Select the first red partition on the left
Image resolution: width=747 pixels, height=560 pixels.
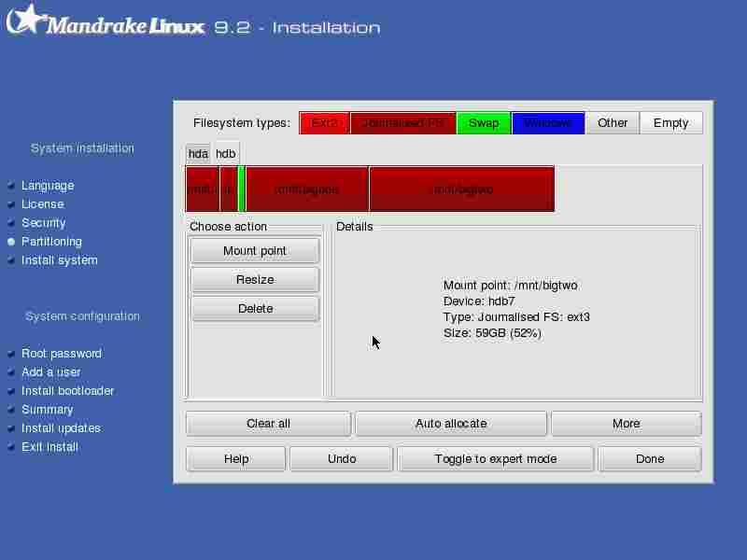[203, 189]
